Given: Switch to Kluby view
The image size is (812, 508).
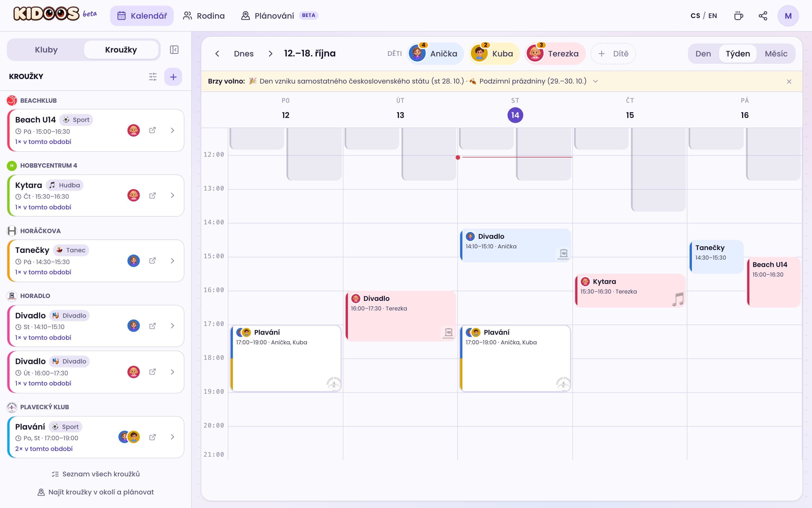Looking at the screenshot, I should click(x=46, y=50).
